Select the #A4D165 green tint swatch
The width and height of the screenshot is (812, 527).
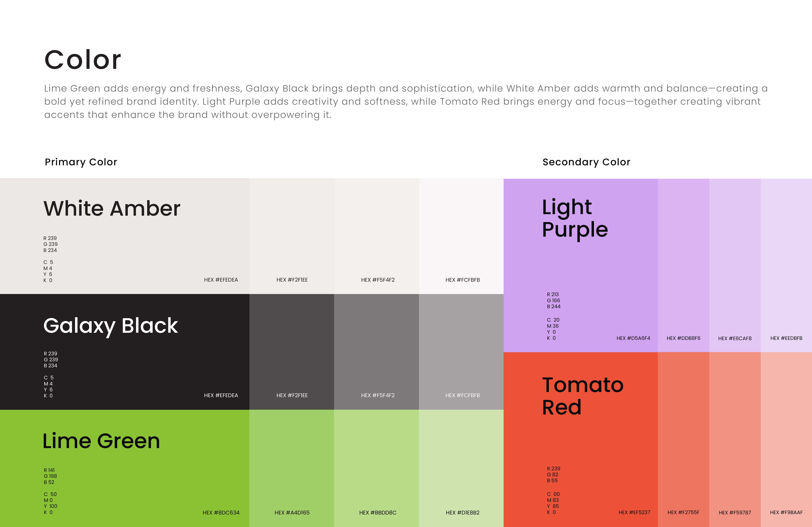pos(292,468)
